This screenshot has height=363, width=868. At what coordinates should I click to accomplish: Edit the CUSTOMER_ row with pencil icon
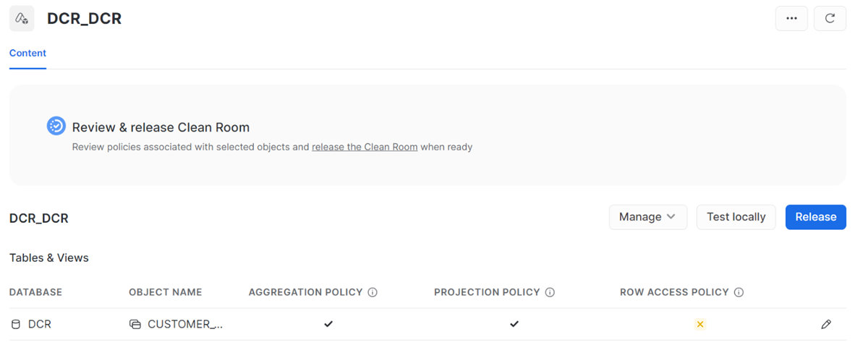point(826,325)
